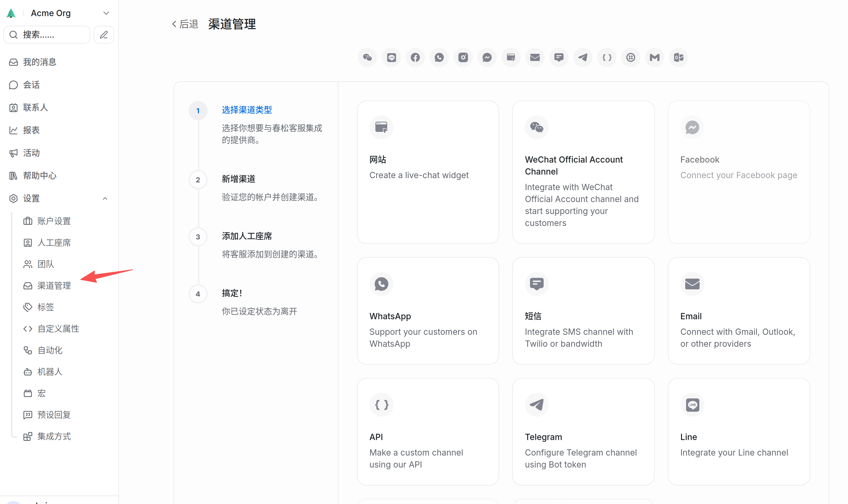
Task: Open 自动化 settings item
Action: click(x=50, y=350)
